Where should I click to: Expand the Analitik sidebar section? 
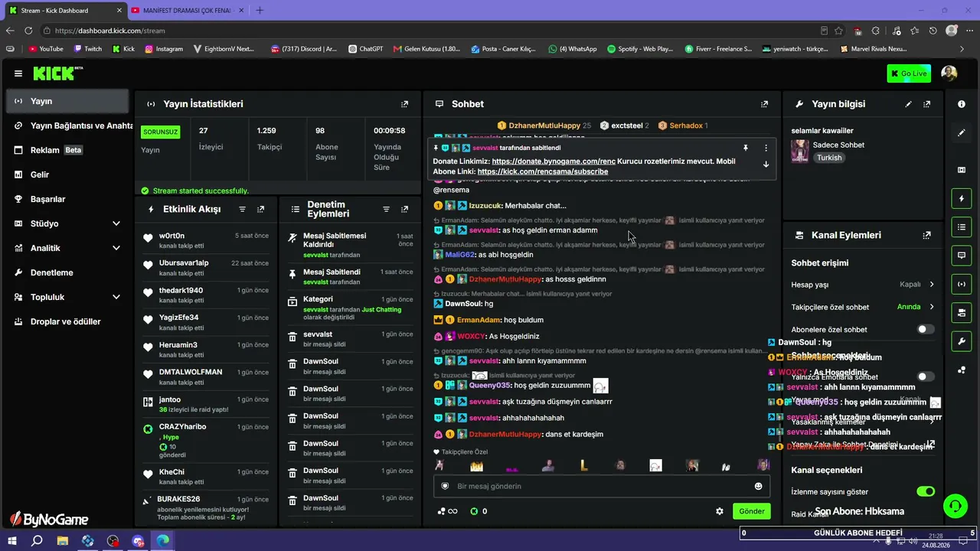click(67, 248)
